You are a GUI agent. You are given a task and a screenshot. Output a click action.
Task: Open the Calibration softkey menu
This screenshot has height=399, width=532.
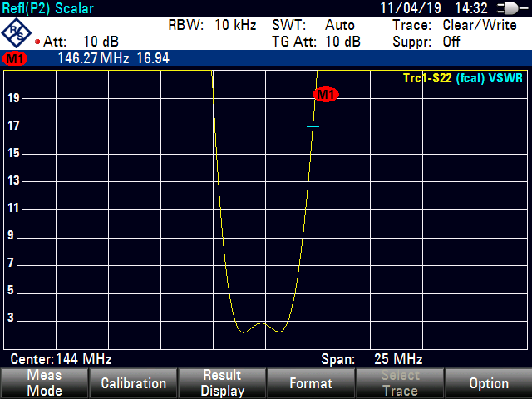(133, 383)
